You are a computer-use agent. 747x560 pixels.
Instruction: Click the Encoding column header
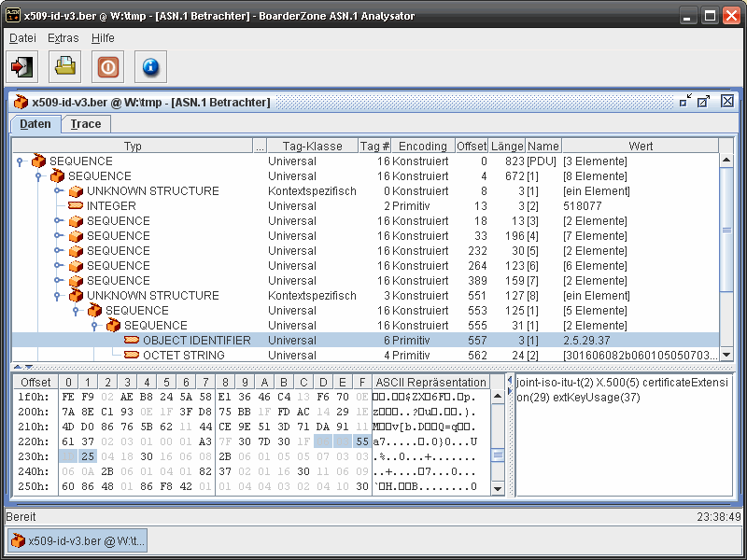423,146
